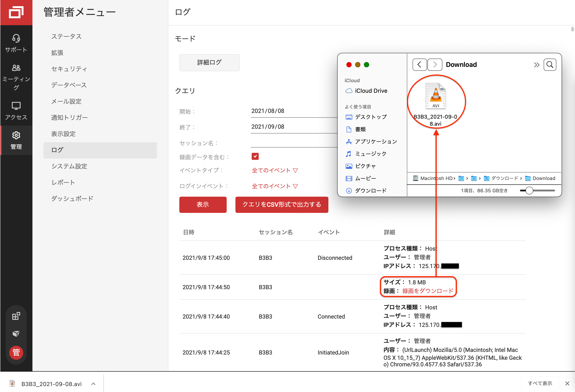
Task: Select the 管理 gear icon
Action: point(16,135)
